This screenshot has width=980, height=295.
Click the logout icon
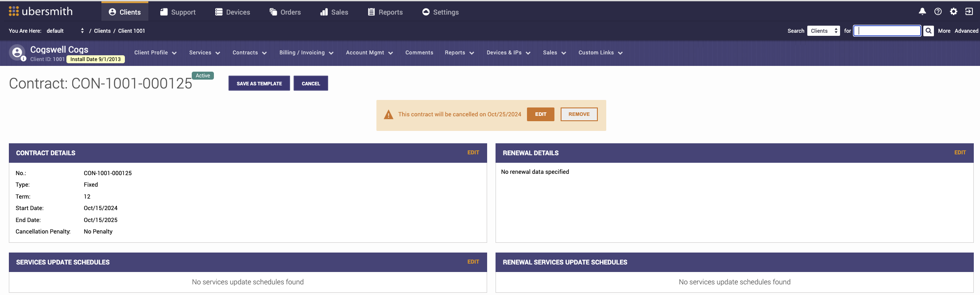(969, 12)
